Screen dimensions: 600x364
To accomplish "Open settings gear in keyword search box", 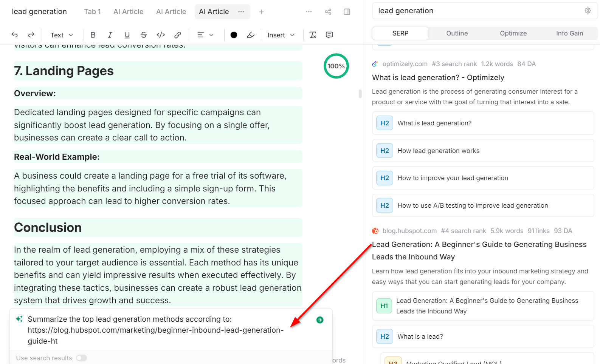I will pyautogui.click(x=588, y=11).
